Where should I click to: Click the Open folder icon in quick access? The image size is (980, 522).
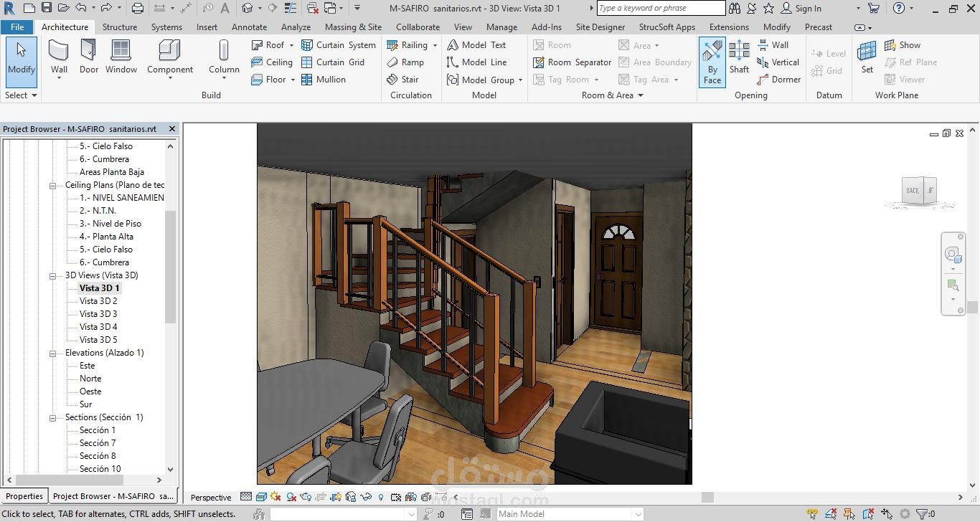pyautogui.click(x=63, y=9)
